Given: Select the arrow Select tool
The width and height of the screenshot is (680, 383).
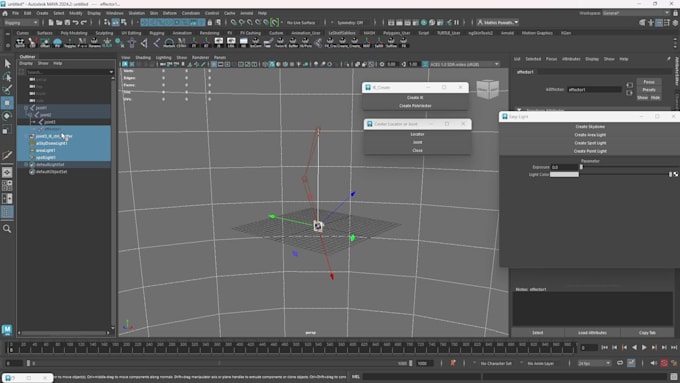Looking at the screenshot, I should (x=7, y=64).
